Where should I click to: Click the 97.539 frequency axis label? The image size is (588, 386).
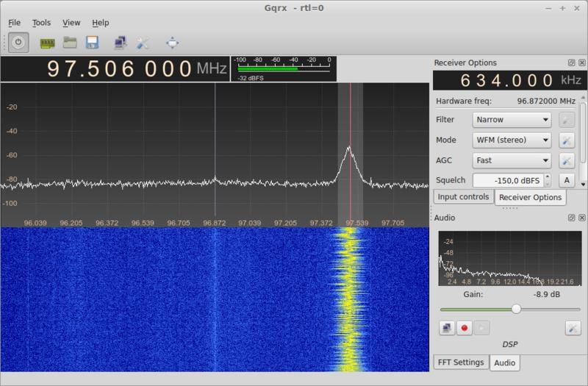point(357,223)
